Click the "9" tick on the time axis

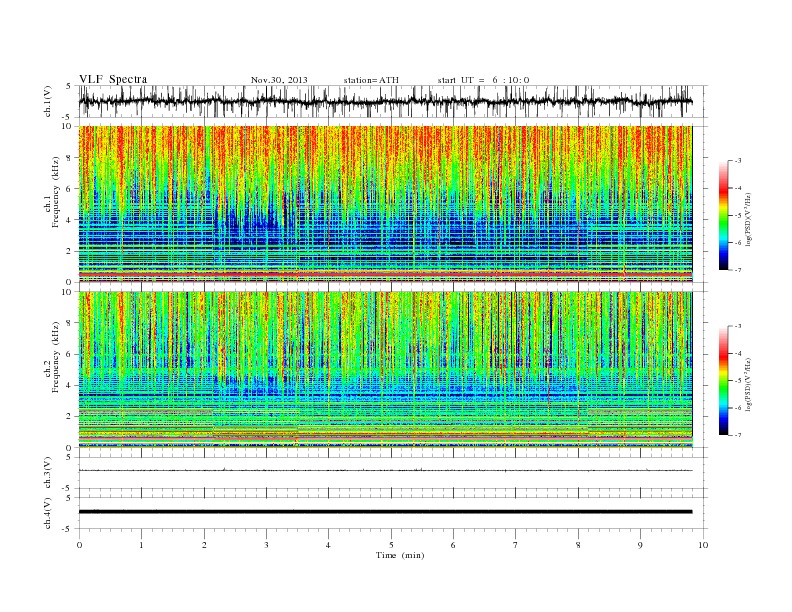[x=640, y=545]
